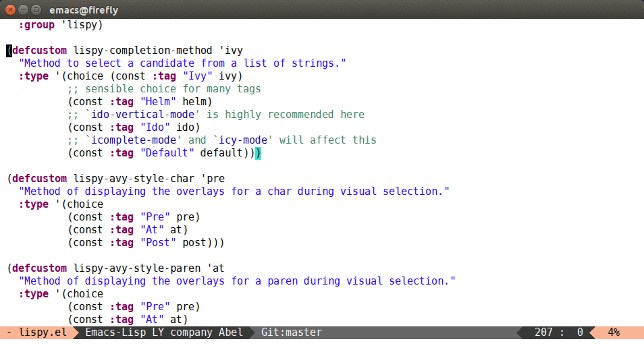The image size is (644, 352).
Task: Close the emacs@firefly window
Action: [11, 9]
